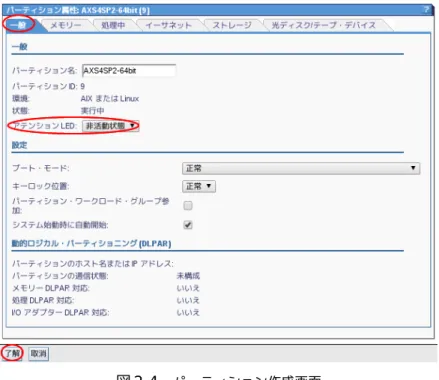439x380 pixels.
Task: Click the 設定 section heading
Action: pyautogui.click(x=19, y=145)
